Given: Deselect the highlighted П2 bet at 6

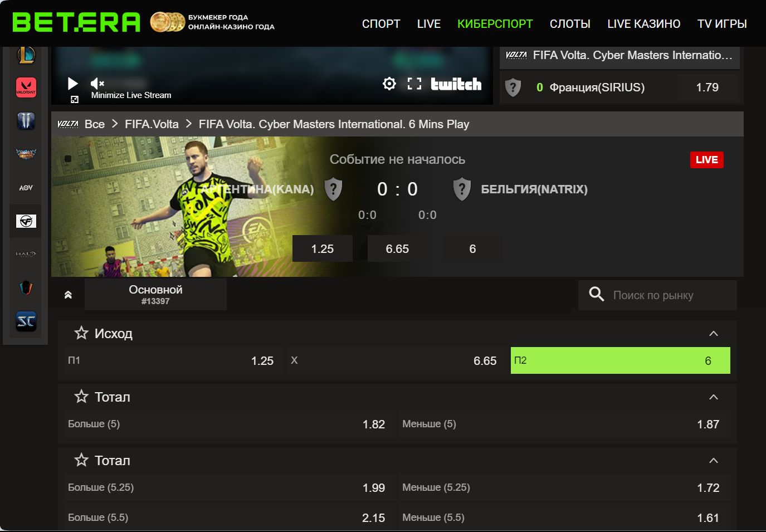Looking at the screenshot, I should click(621, 360).
